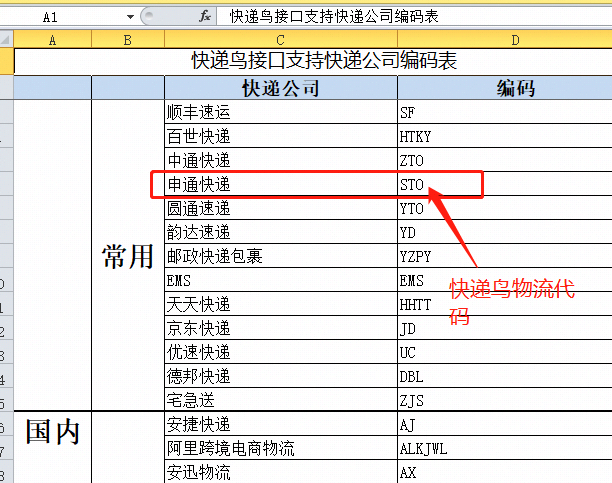
Task: Click the EMS code cell in column D
Action: click(x=505, y=280)
